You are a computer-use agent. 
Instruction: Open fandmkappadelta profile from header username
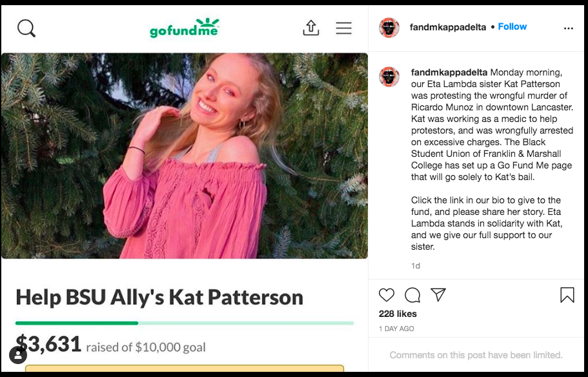448,27
